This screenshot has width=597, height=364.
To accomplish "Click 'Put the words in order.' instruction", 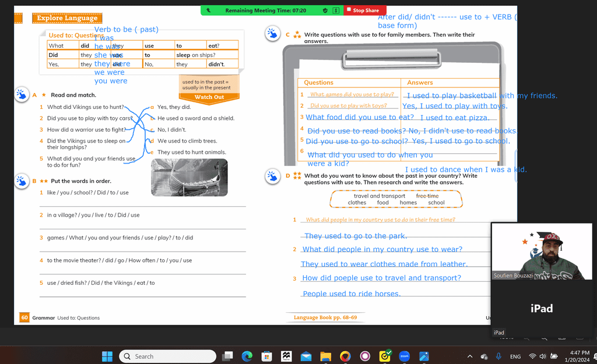I will [80, 181].
